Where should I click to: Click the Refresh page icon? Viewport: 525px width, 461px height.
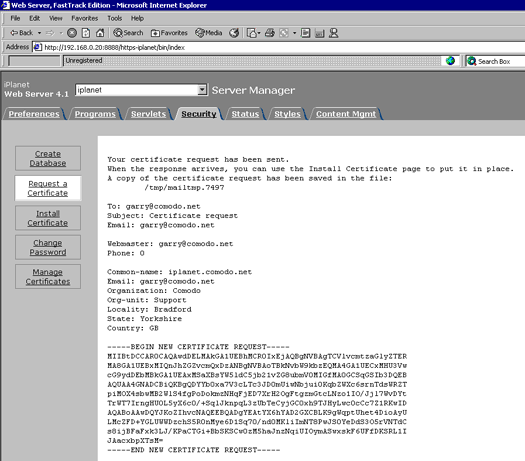(x=86, y=33)
